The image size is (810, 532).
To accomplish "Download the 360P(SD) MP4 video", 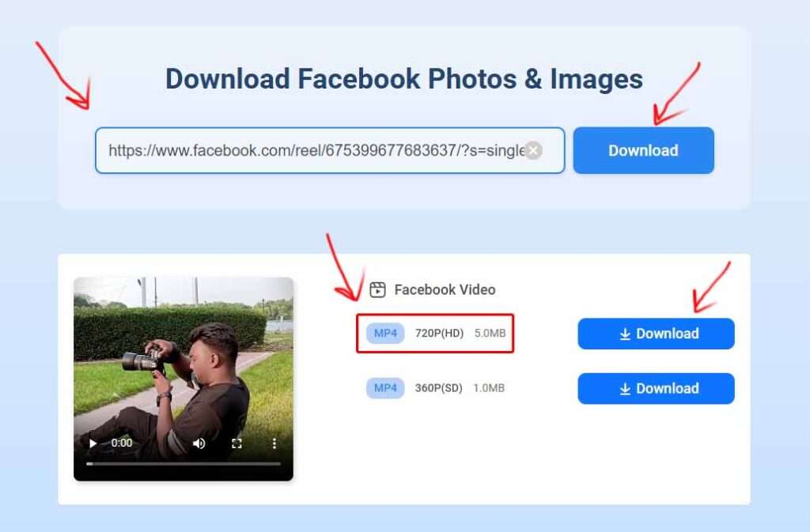I will click(656, 388).
